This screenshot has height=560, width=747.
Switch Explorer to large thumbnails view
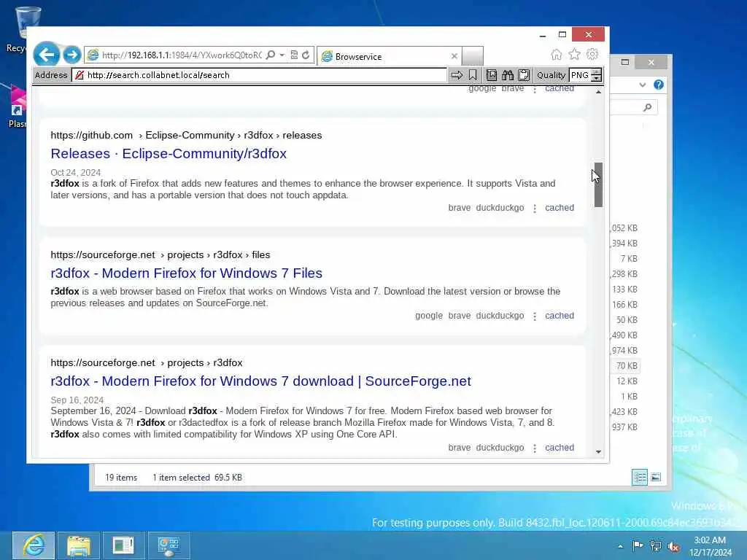pos(656,477)
